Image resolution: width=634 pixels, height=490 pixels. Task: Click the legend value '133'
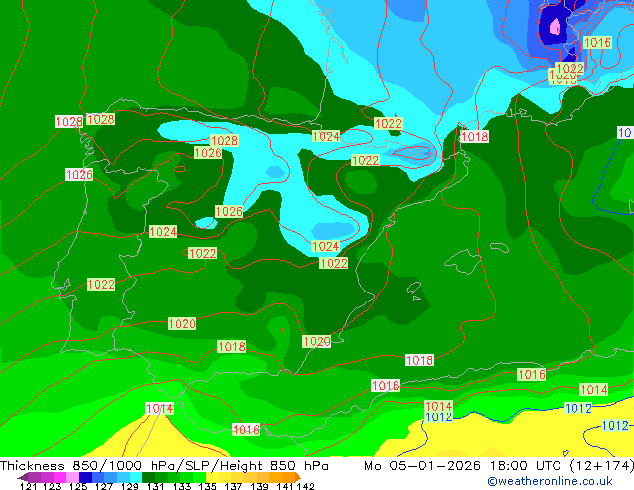pos(182,486)
